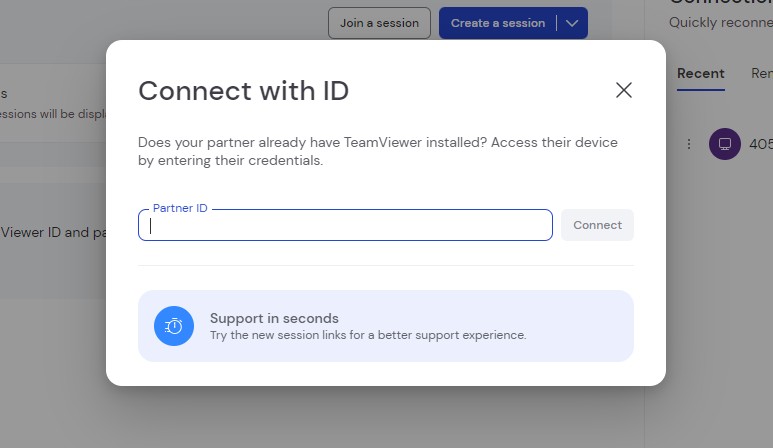Expand the Create a session dropdown arrow
The image size is (773, 448).
coord(572,23)
